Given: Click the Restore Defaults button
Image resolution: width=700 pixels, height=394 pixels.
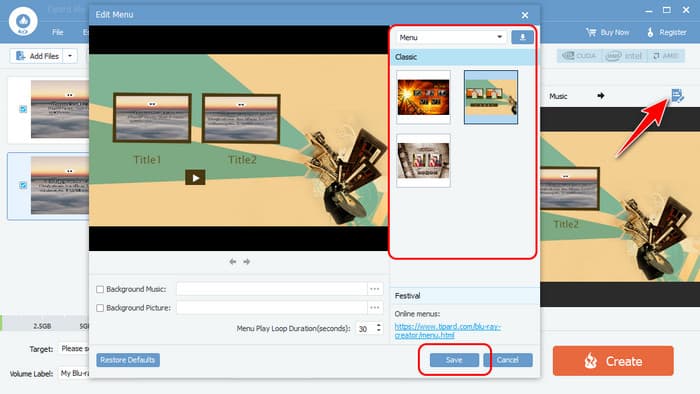Looking at the screenshot, I should point(128,360).
